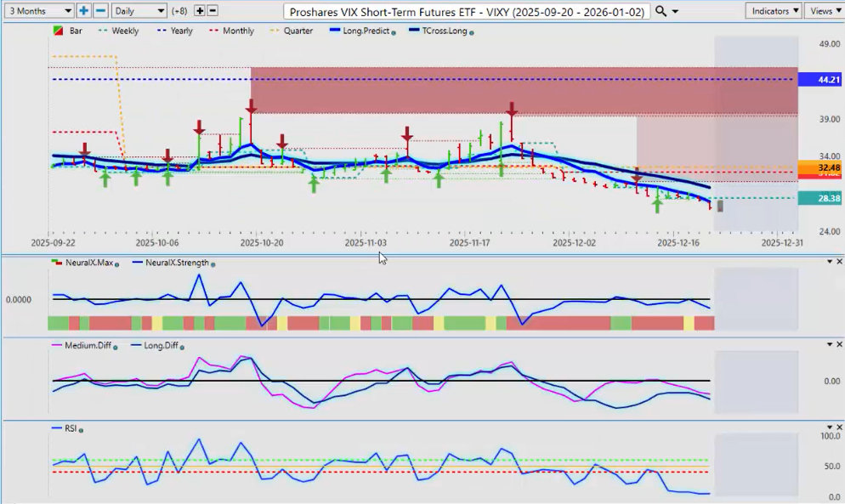The height and width of the screenshot is (504, 845).
Task: Open the 3 Months time range dropdown
Action: click(x=37, y=11)
